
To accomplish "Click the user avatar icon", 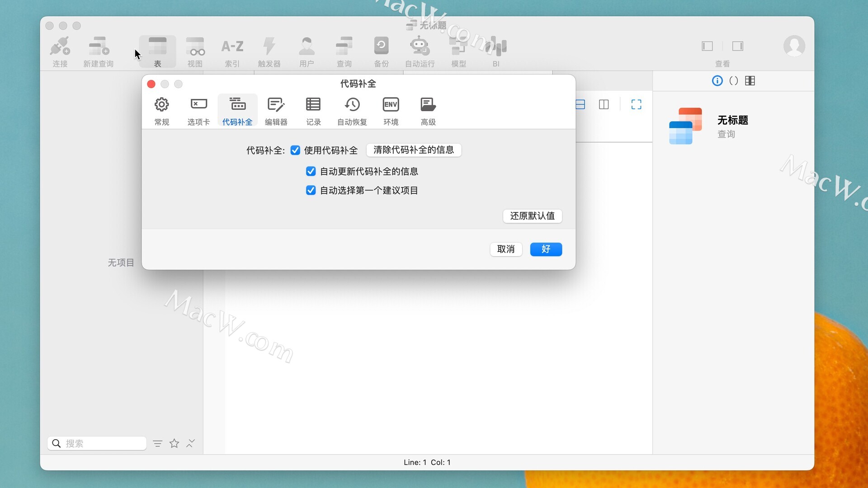I will (794, 46).
